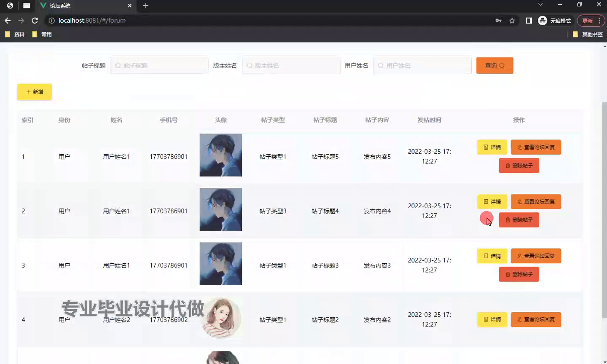Click the 索引 column header
This screenshot has height=364, width=607.
27,120
